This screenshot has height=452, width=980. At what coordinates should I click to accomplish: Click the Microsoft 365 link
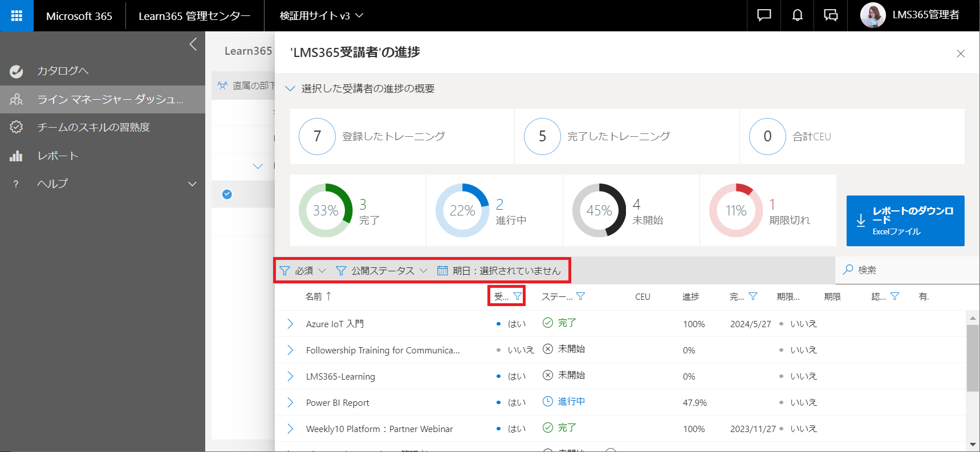click(79, 16)
